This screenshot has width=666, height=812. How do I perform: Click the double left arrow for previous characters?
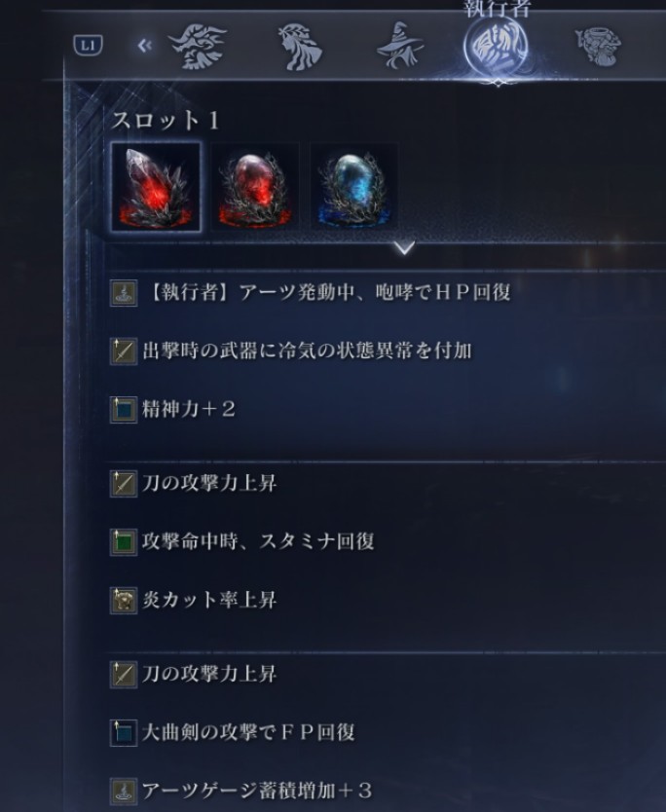point(144,46)
